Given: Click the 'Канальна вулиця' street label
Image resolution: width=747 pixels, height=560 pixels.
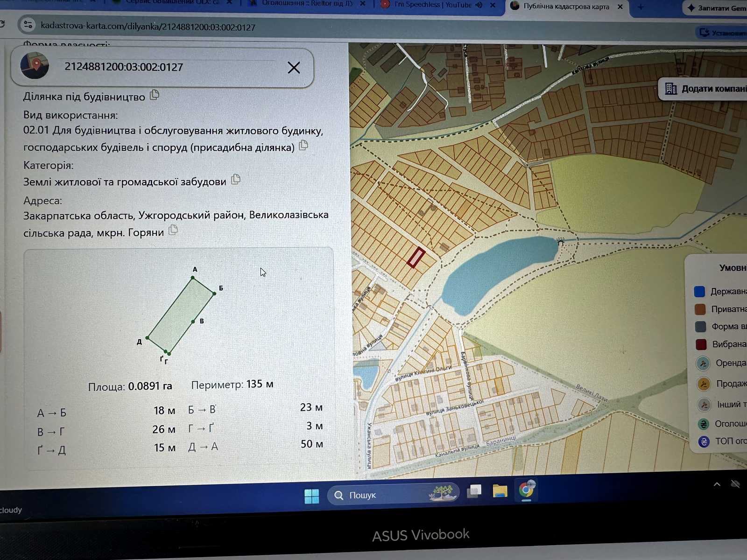Looking at the screenshot, I should 457,450.
